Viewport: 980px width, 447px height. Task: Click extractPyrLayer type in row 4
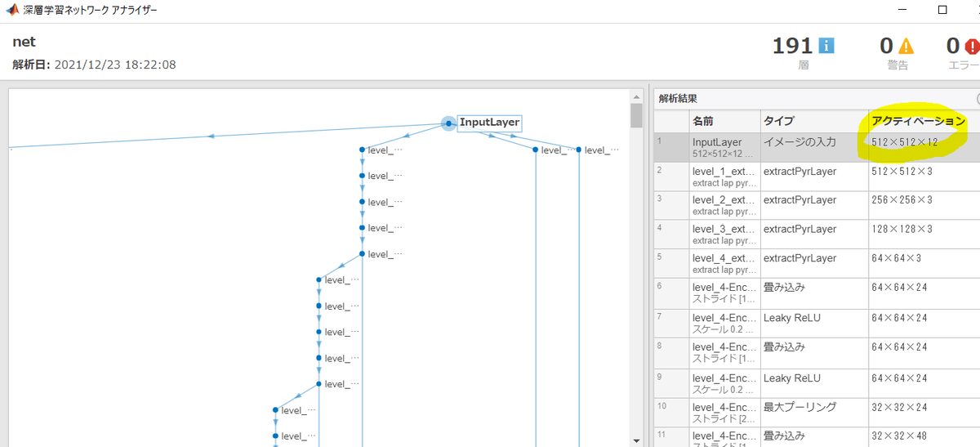(814, 235)
